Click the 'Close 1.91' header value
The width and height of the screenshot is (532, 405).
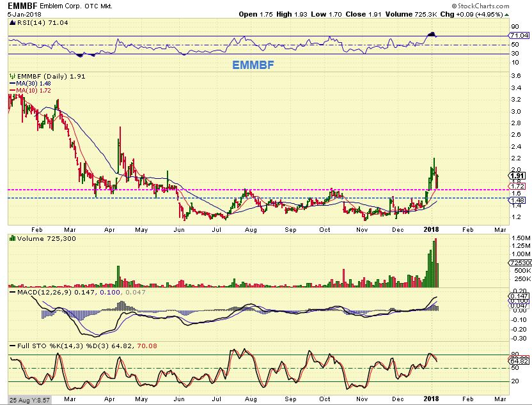click(363, 14)
